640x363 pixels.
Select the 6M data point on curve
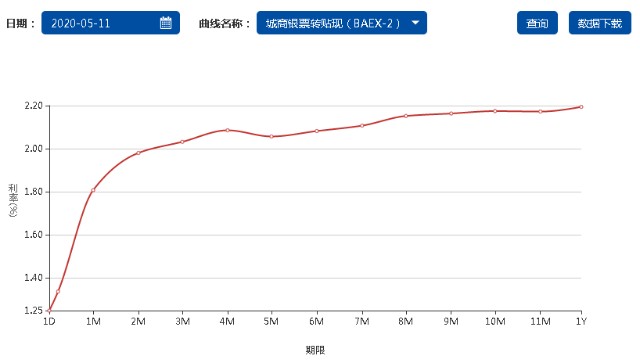317,131
